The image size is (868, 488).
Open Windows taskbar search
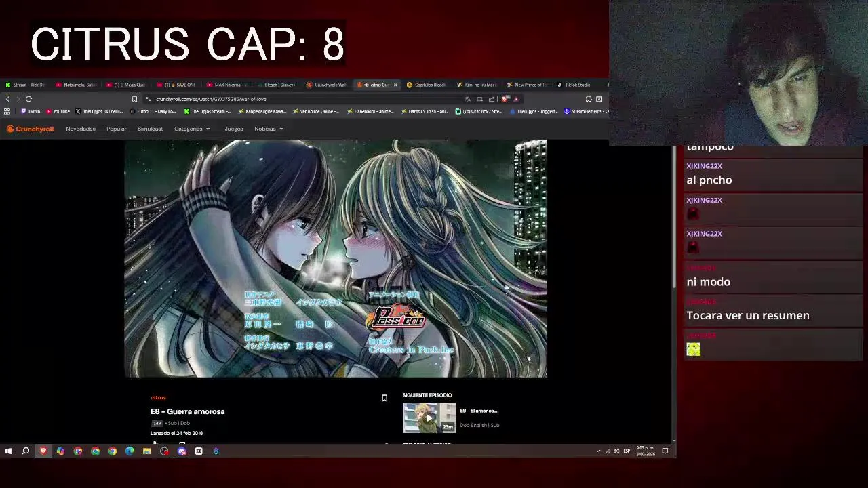point(25,451)
